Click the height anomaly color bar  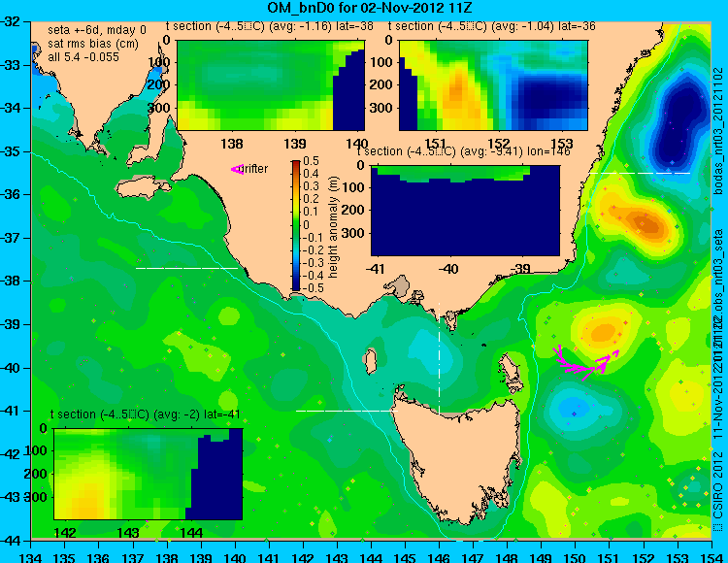[296, 225]
